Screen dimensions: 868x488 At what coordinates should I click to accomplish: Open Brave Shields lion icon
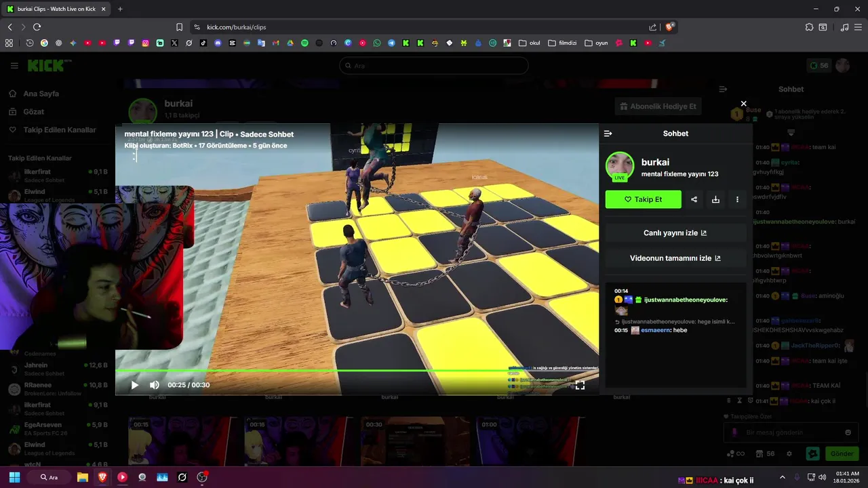(x=669, y=27)
